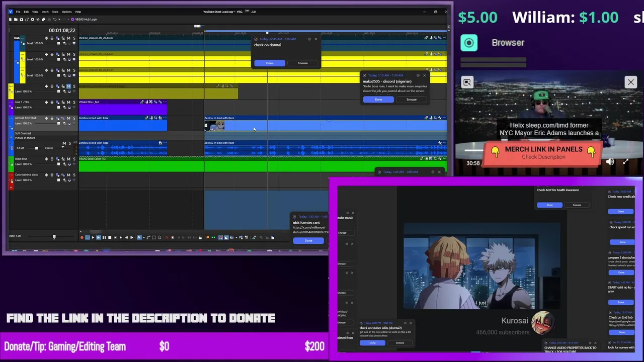Image resolution: width=644 pixels, height=362 pixels.
Task: Click Go to Start transport button
Action: click(115, 237)
